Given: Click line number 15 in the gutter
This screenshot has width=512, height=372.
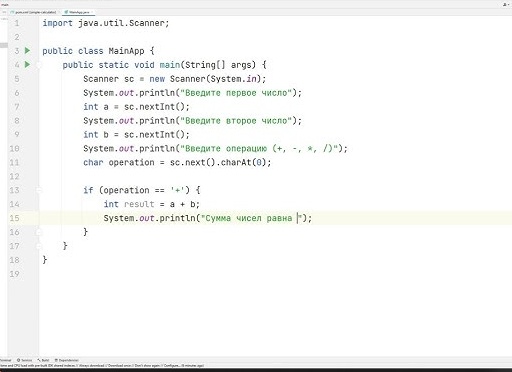Looking at the screenshot, I should tap(14, 218).
